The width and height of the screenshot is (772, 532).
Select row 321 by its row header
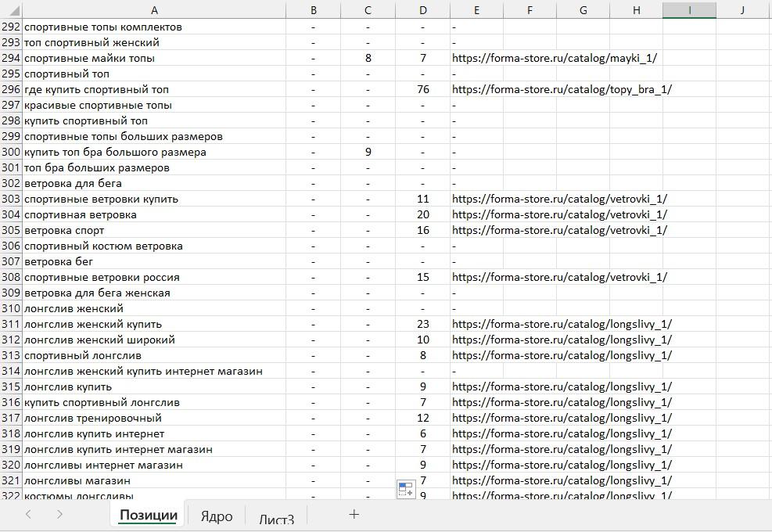point(11,480)
